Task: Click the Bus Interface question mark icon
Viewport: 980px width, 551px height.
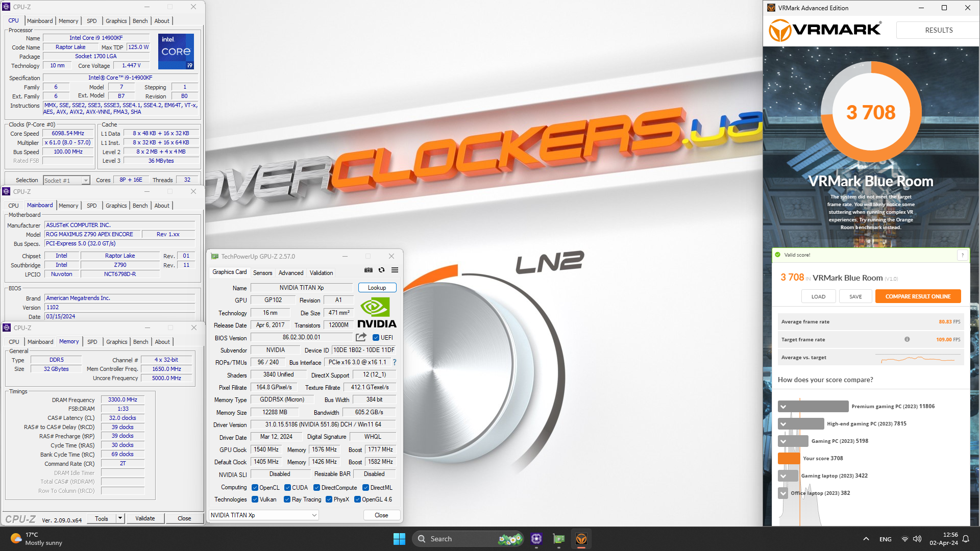Action: tap(394, 362)
